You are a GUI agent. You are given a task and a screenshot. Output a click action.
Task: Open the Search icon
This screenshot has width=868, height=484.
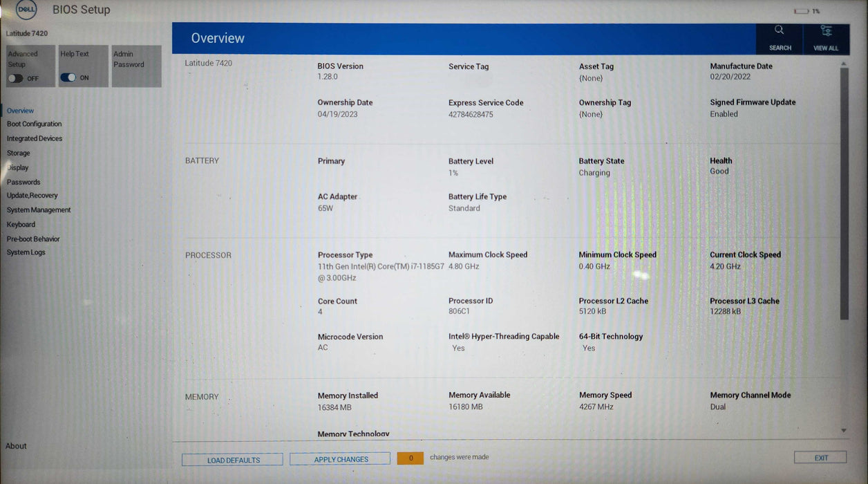click(x=780, y=30)
